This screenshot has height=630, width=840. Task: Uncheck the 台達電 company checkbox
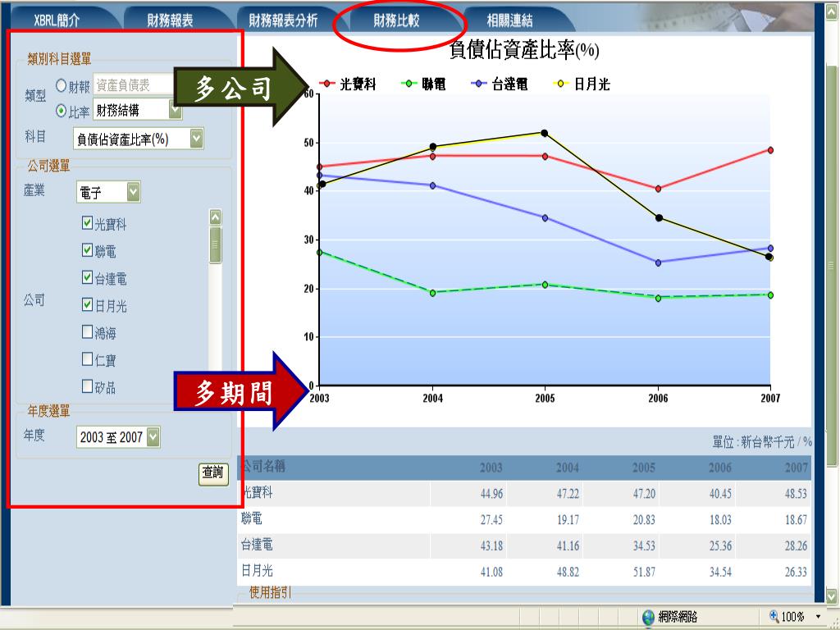tap(87, 277)
